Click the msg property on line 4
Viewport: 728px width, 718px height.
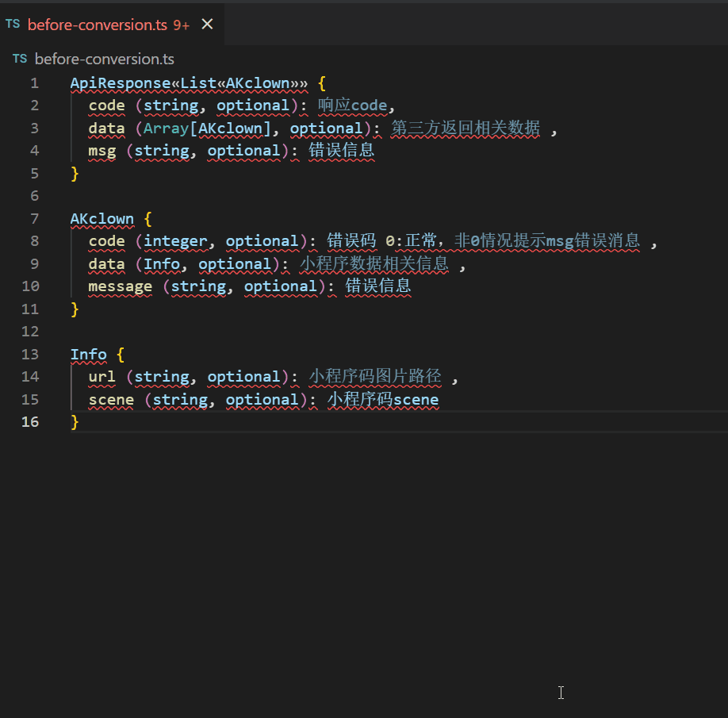(x=102, y=151)
